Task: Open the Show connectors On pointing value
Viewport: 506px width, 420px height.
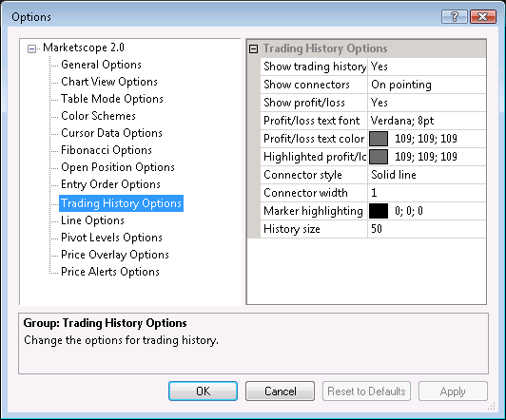Action: [427, 85]
